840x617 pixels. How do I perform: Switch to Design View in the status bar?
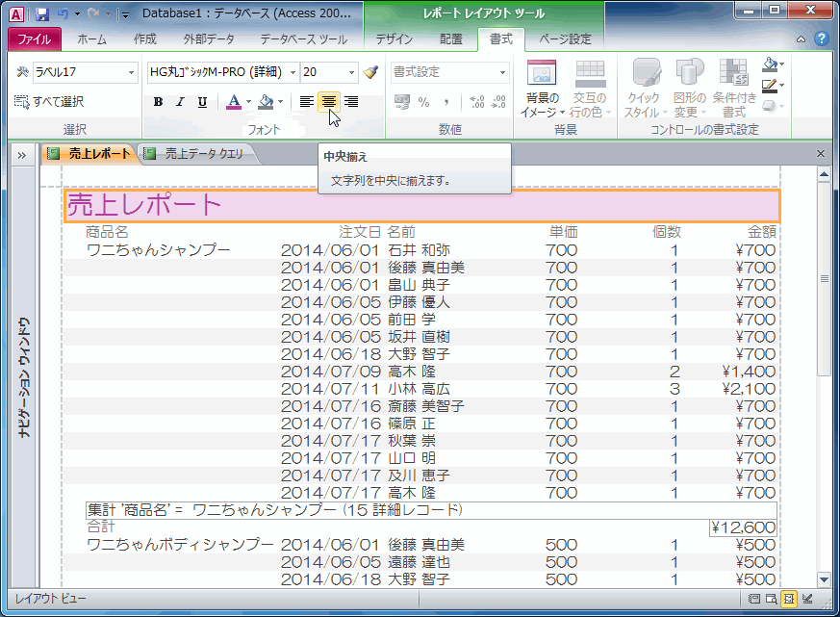[x=806, y=599]
